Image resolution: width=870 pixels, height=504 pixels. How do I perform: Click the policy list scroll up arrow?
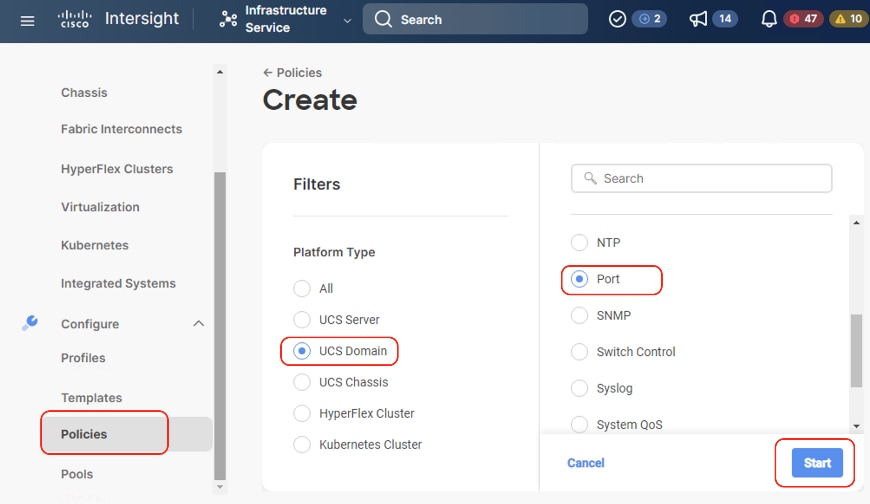pyautogui.click(x=857, y=223)
